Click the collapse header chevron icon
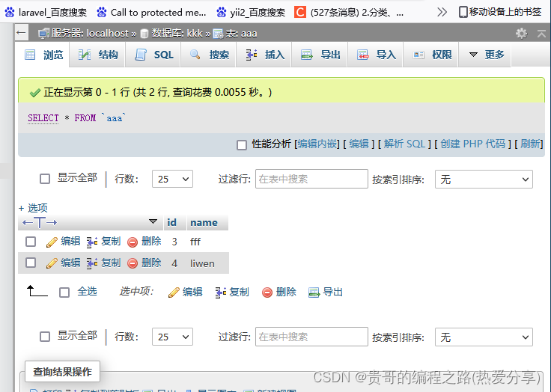551x392 pixels. [x=541, y=34]
